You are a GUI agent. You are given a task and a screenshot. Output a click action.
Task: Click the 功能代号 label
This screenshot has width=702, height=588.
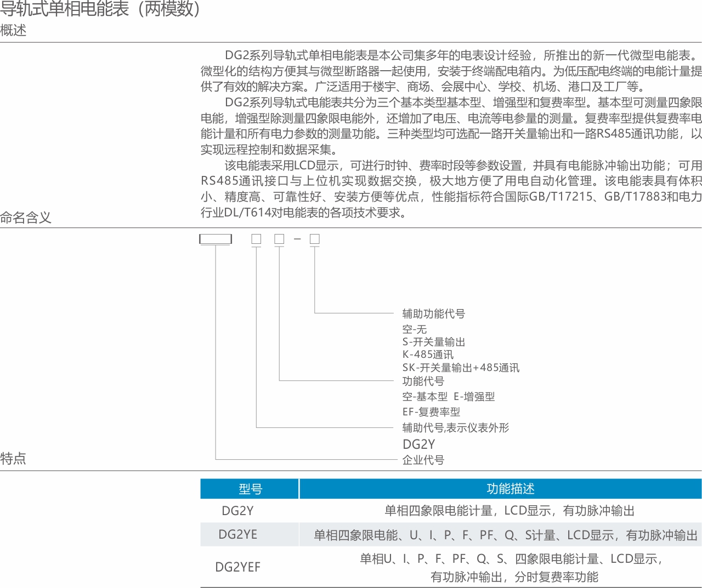pyautogui.click(x=423, y=381)
